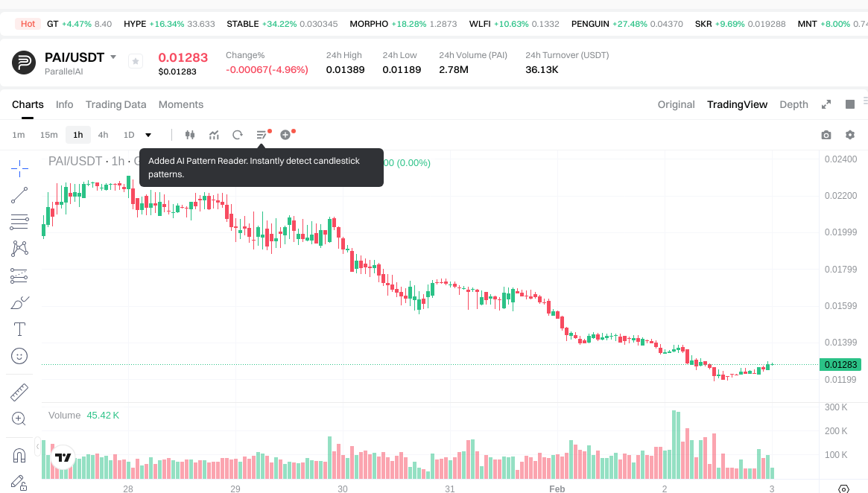This screenshot has width=868, height=493.
Task: Take a chart snapshot with camera icon
Action: [x=826, y=135]
